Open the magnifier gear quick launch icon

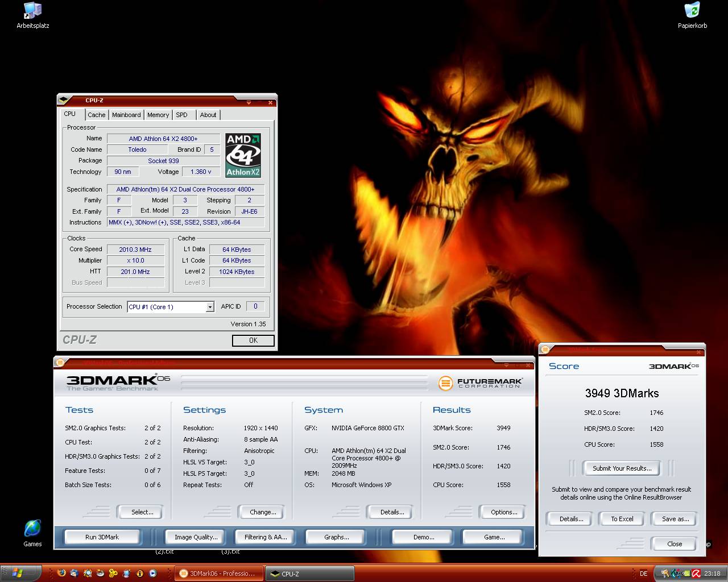coord(88,573)
